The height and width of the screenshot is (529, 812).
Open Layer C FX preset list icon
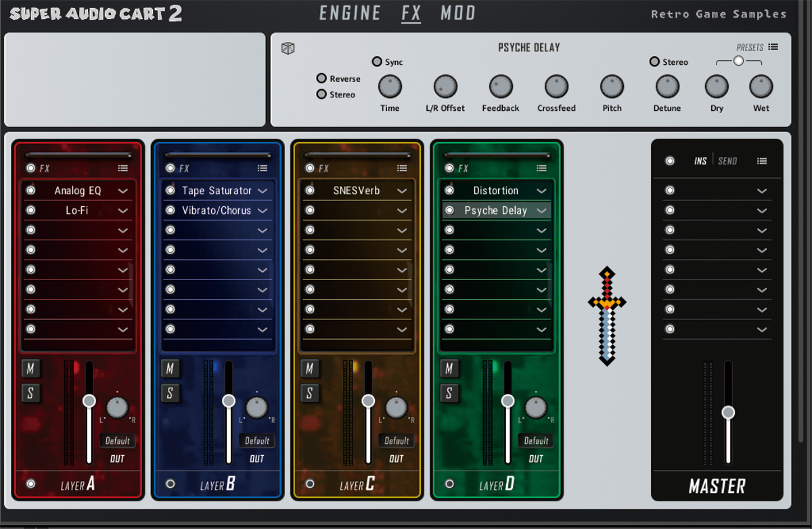(402, 168)
